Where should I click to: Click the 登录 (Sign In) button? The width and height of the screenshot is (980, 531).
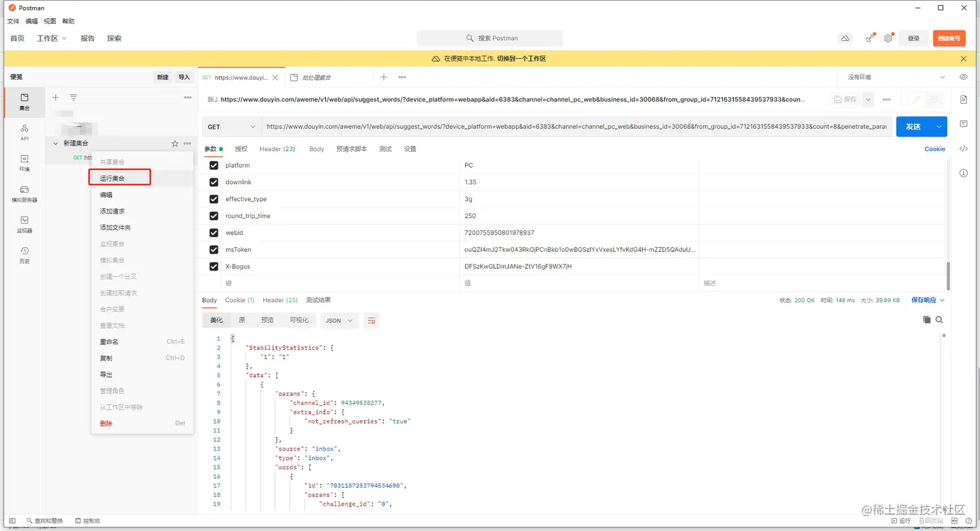[x=913, y=38]
